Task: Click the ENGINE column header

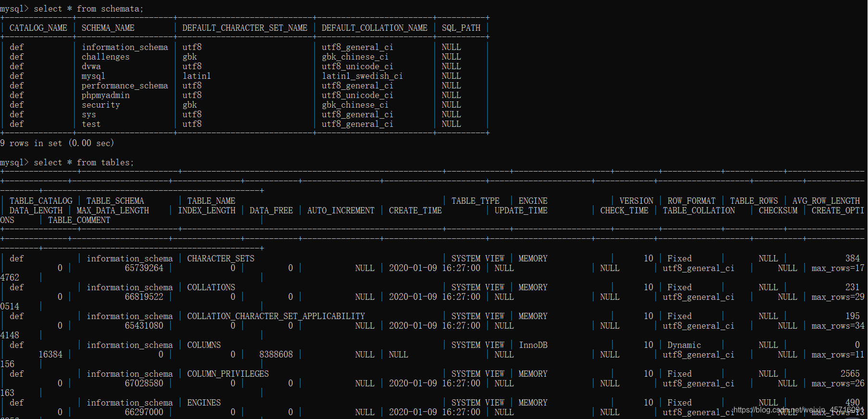Action: [x=533, y=201]
